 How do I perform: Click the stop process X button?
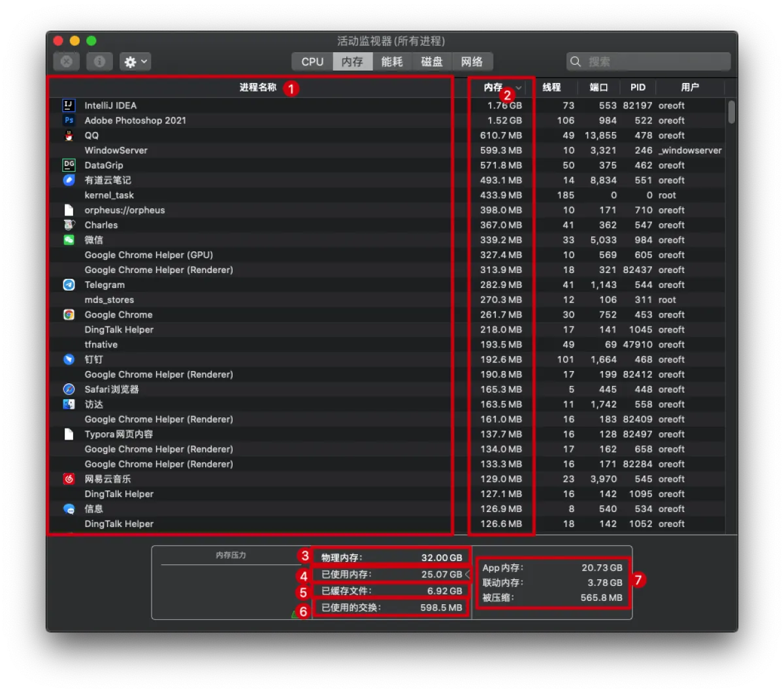pos(66,61)
